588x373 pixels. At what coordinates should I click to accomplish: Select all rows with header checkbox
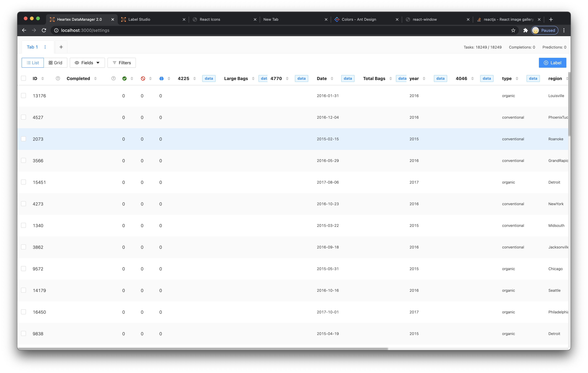[23, 78]
